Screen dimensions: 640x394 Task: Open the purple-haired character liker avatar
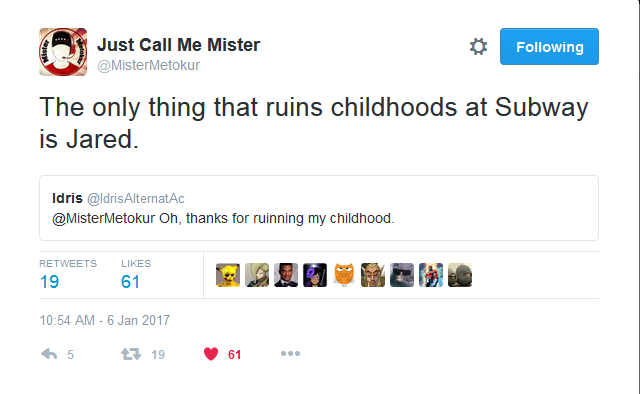pyautogui.click(x=315, y=275)
